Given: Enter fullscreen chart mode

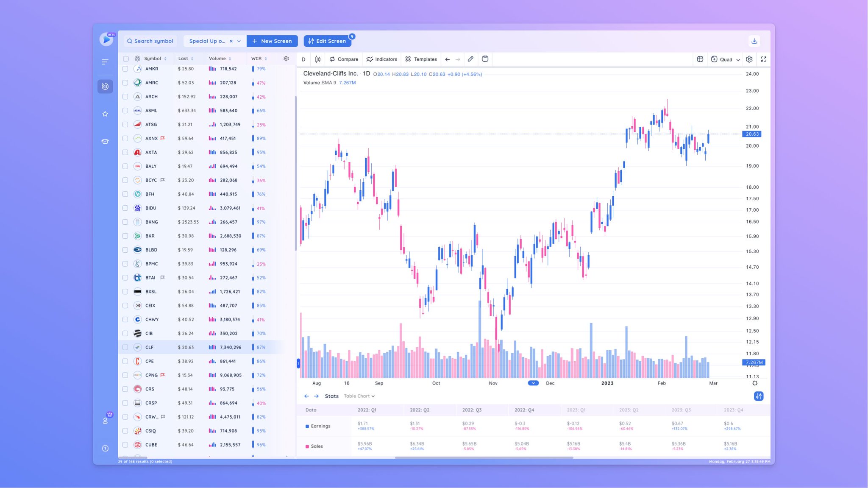Looking at the screenshot, I should [x=763, y=59].
